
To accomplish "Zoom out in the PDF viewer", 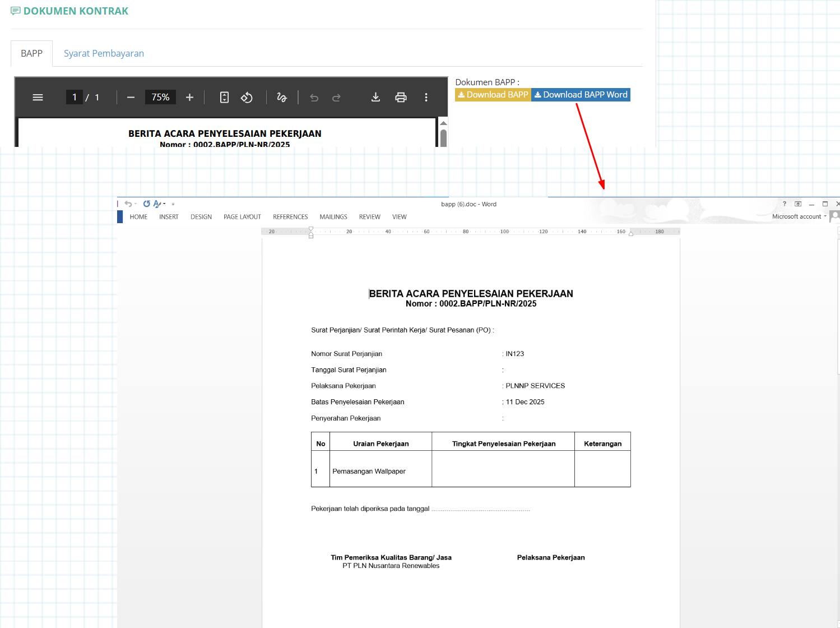I will tap(131, 98).
